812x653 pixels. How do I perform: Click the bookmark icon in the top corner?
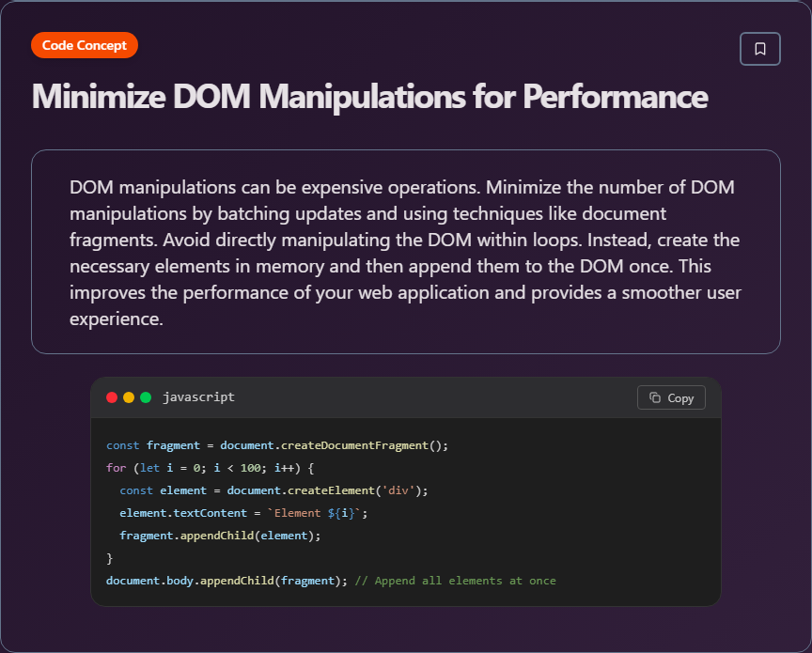point(759,48)
